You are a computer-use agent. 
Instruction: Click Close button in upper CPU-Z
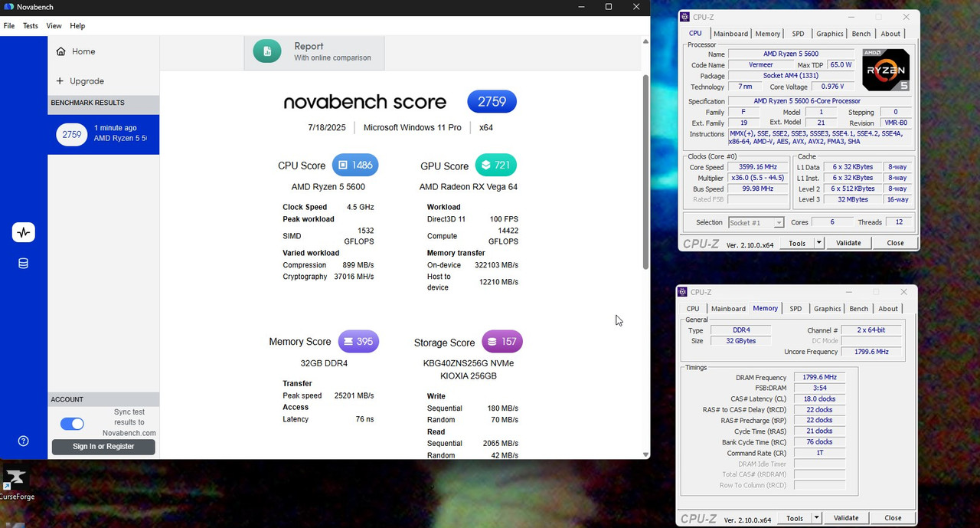pos(895,243)
